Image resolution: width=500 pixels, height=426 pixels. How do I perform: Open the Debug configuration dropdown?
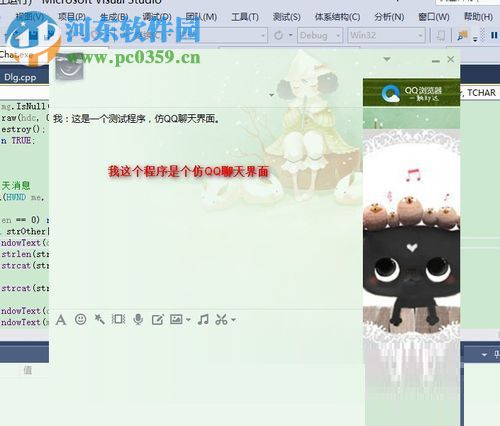click(x=320, y=35)
